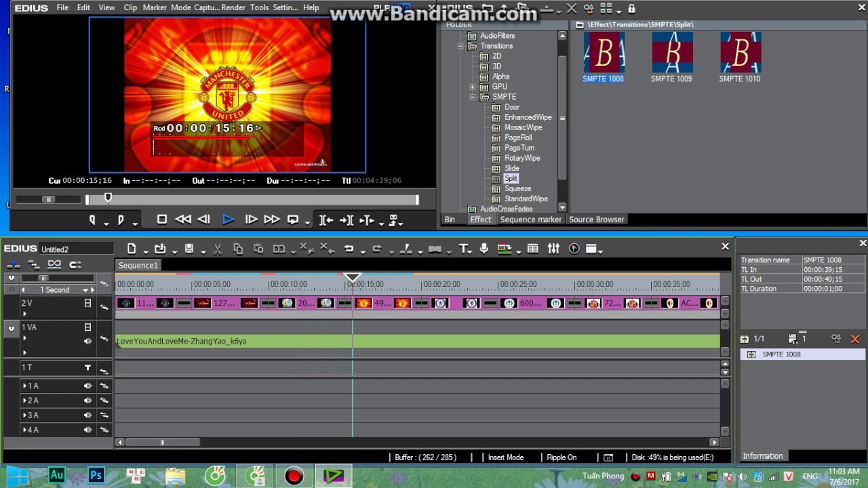Toggle mute on the 1 VA track
The width and height of the screenshot is (868, 488).
click(x=87, y=341)
